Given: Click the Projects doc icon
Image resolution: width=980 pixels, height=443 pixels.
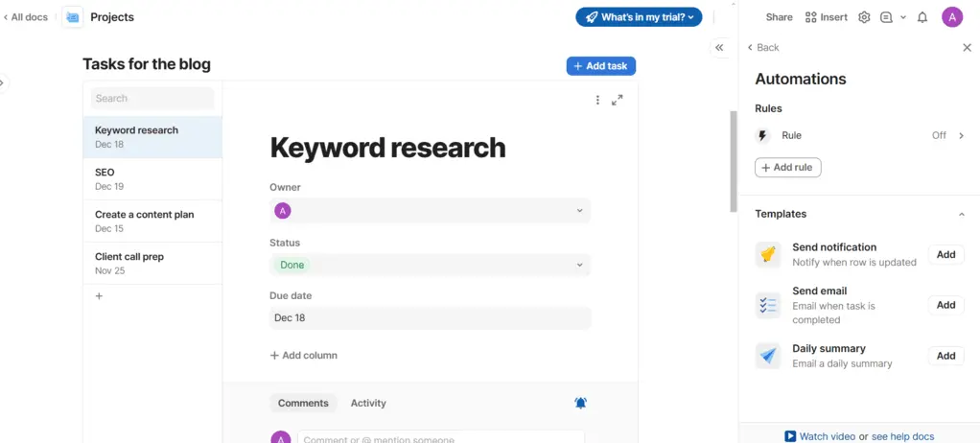Looking at the screenshot, I should pos(73,17).
